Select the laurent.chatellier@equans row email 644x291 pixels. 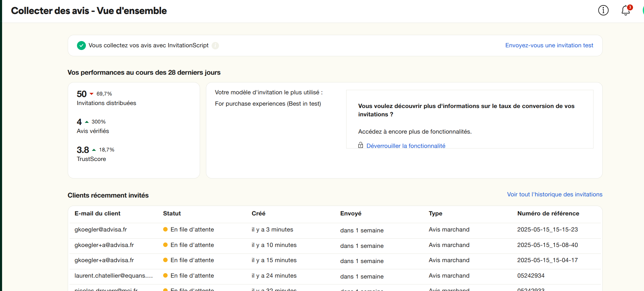click(x=114, y=276)
